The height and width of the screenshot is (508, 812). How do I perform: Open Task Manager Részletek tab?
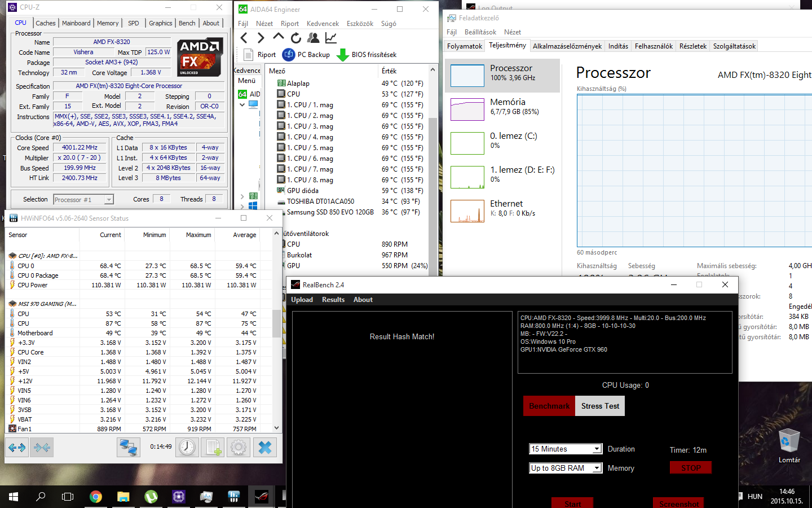pos(693,46)
